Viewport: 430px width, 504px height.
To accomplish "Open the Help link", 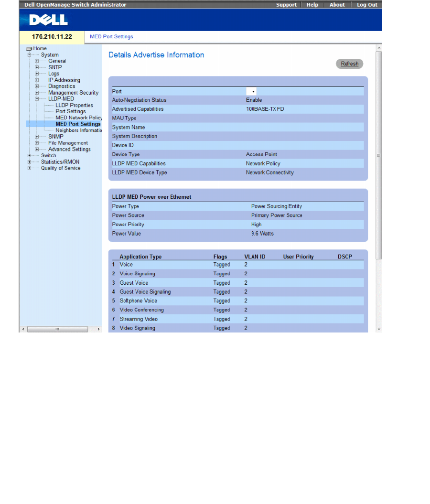I will click(x=312, y=5).
